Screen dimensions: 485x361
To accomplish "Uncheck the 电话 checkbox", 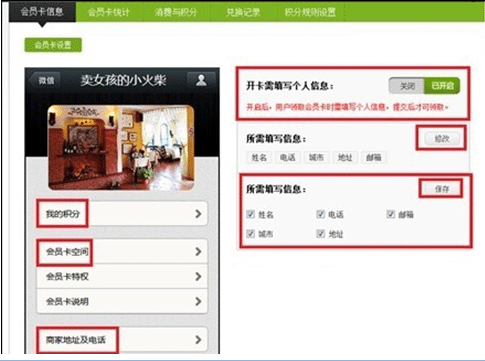I will (x=320, y=214).
